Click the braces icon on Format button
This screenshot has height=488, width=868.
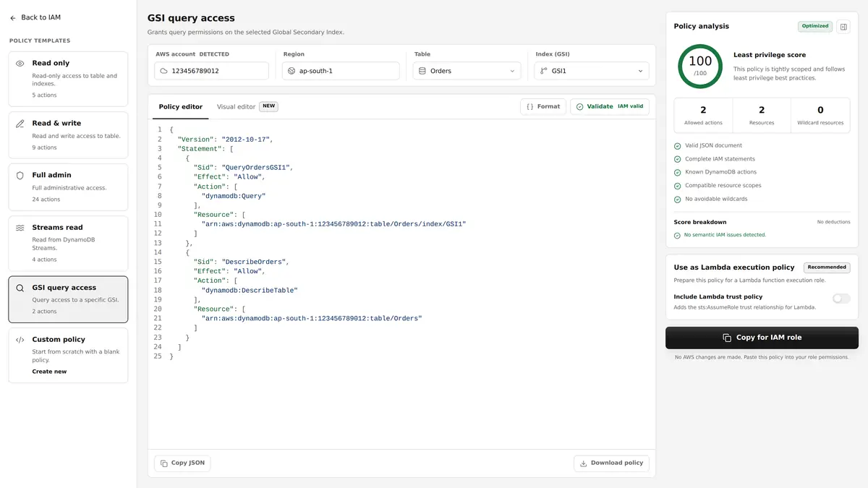530,106
